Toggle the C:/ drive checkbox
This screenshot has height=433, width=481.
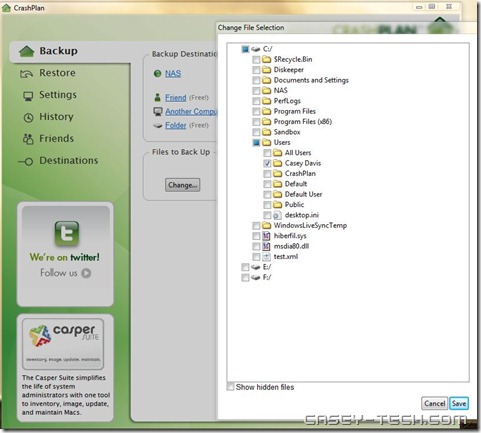point(245,49)
